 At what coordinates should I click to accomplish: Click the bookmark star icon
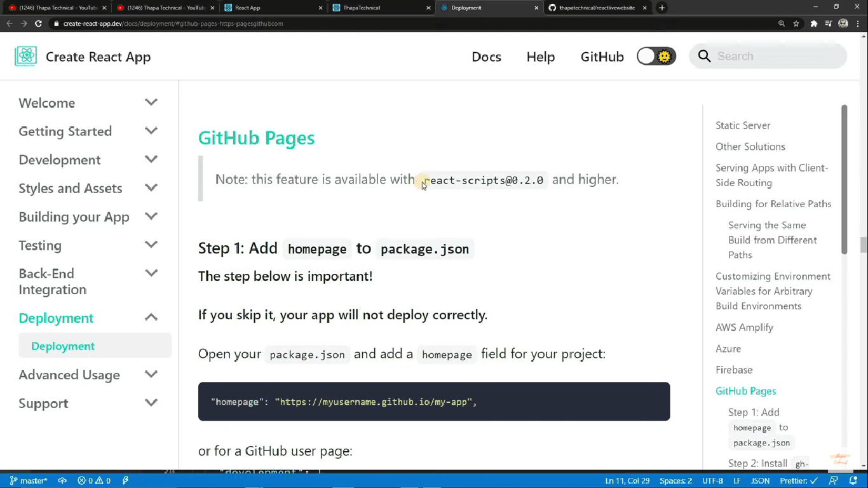tap(796, 24)
